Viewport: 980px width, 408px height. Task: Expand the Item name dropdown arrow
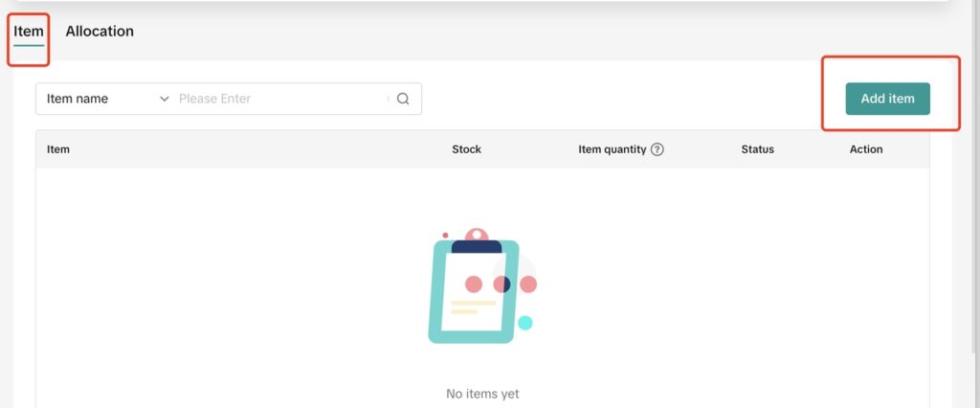click(164, 99)
